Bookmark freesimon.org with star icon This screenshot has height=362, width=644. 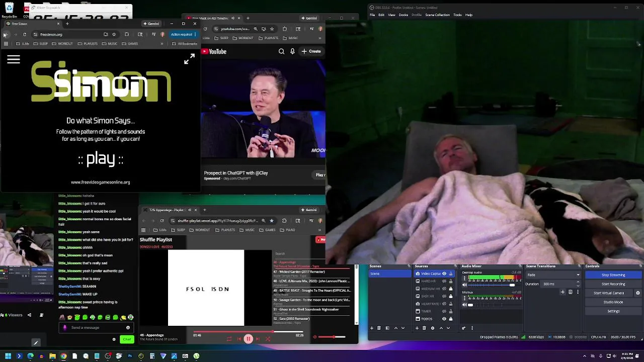point(114,34)
